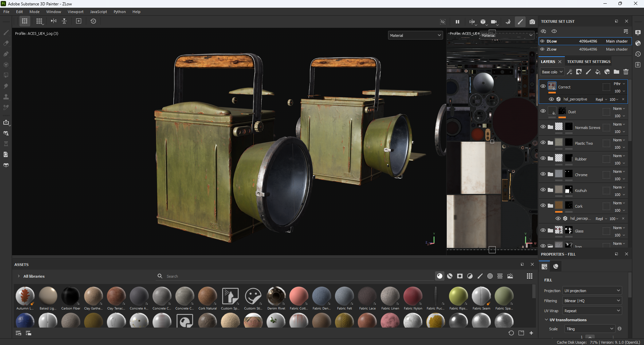This screenshot has width=644, height=345.
Task: Hide the Dust layer
Action: pos(543,111)
